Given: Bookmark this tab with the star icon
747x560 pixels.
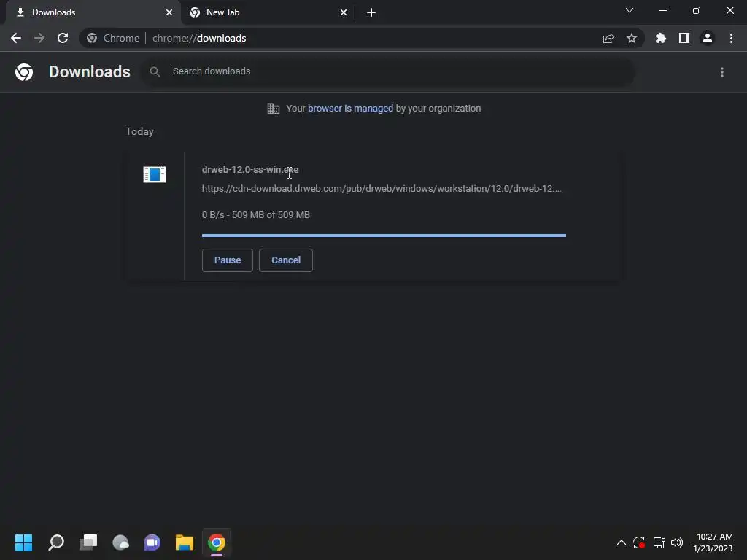Looking at the screenshot, I should point(632,38).
